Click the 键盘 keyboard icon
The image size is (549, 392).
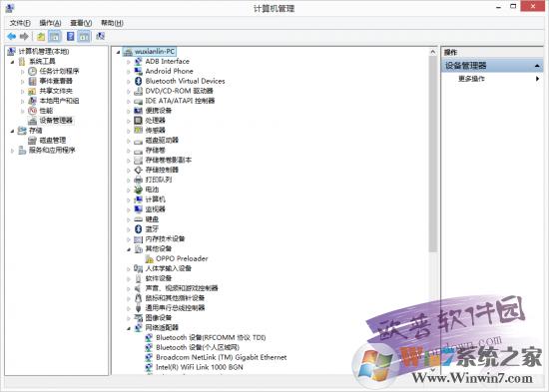pyautogui.click(x=139, y=219)
